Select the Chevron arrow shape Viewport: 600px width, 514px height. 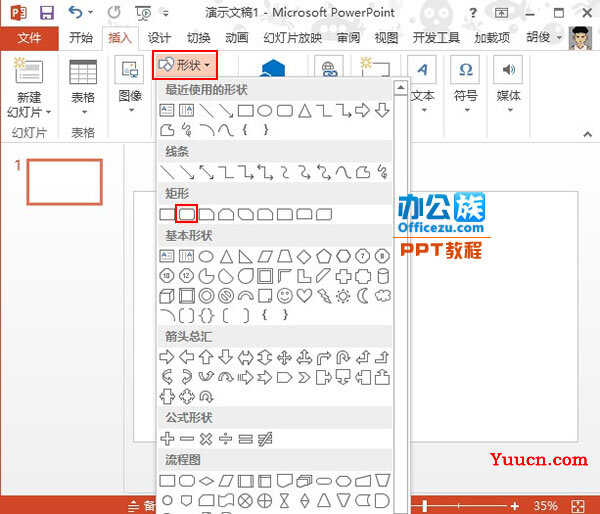(x=304, y=378)
